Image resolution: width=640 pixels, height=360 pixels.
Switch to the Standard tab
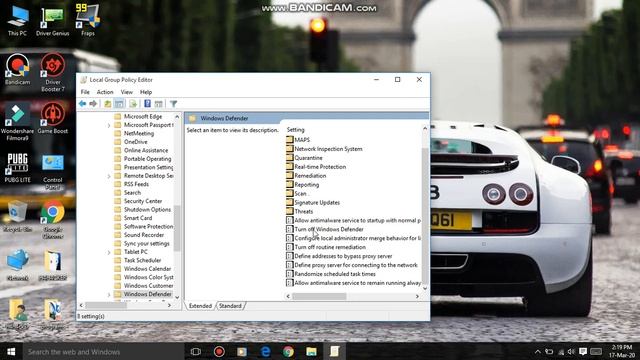coord(230,306)
